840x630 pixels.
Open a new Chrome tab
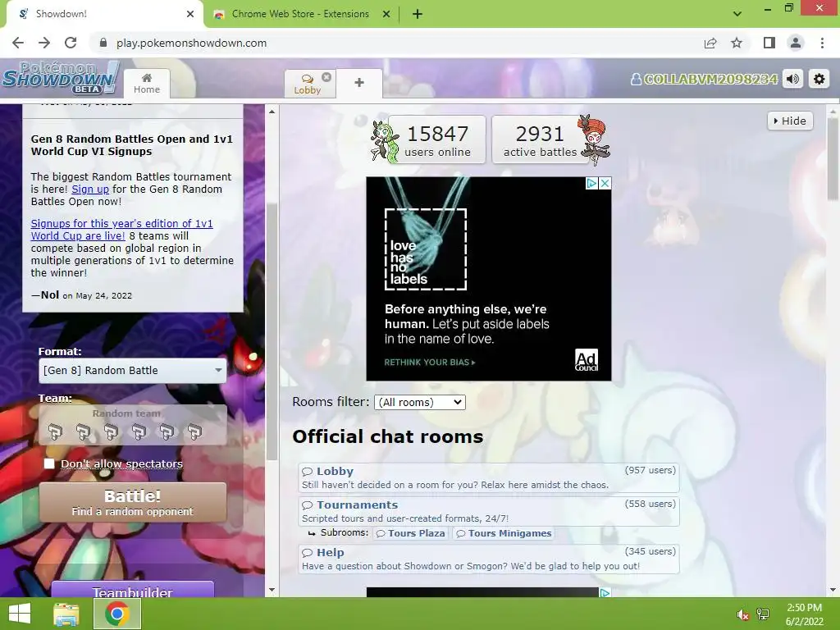pyautogui.click(x=418, y=15)
